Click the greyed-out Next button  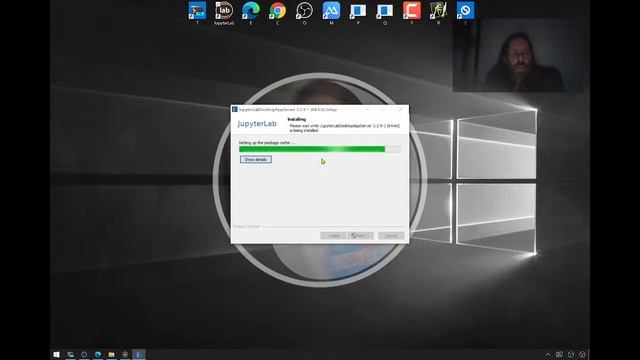tap(360, 236)
